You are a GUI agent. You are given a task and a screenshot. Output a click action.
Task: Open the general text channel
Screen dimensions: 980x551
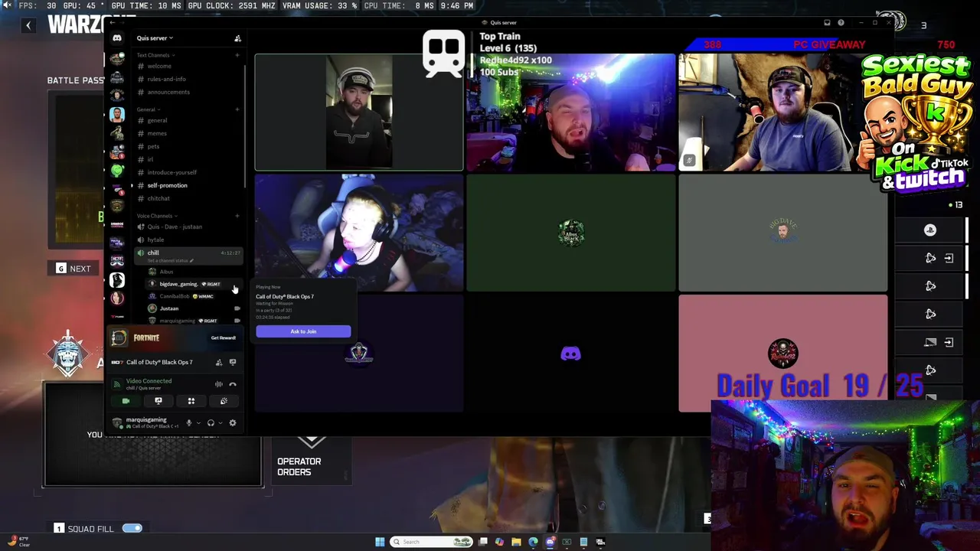point(188,120)
